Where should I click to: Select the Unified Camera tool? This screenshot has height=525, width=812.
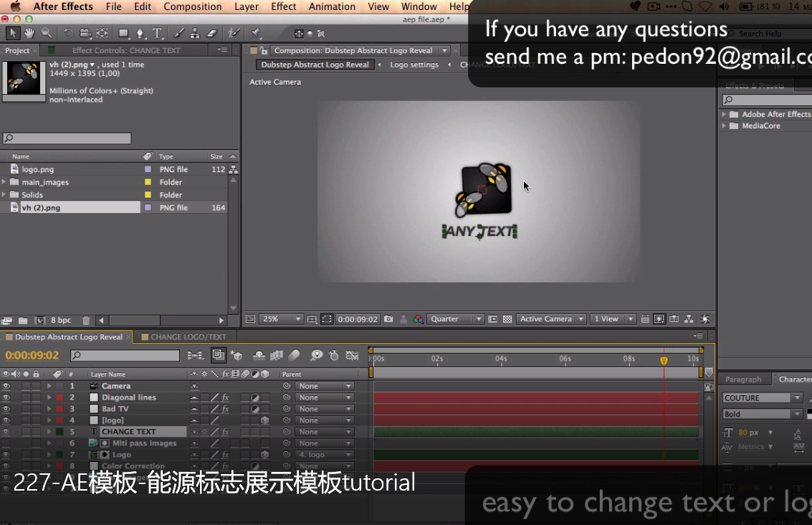coord(85,33)
